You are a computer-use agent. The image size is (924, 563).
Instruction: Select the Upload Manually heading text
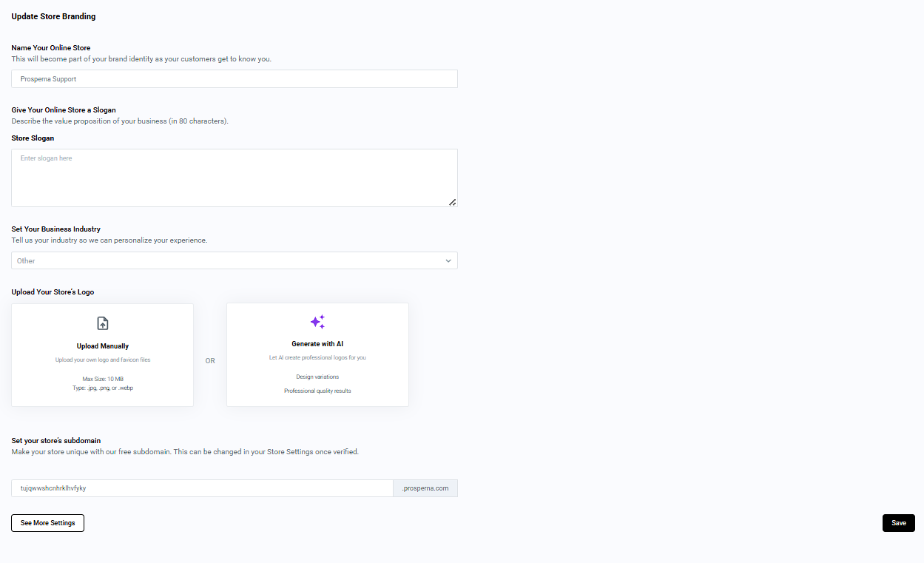coord(103,346)
